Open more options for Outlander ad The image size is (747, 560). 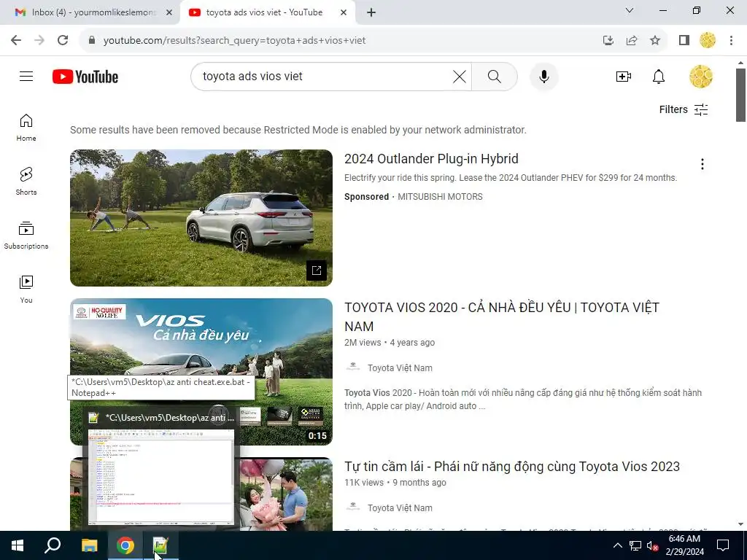(703, 164)
